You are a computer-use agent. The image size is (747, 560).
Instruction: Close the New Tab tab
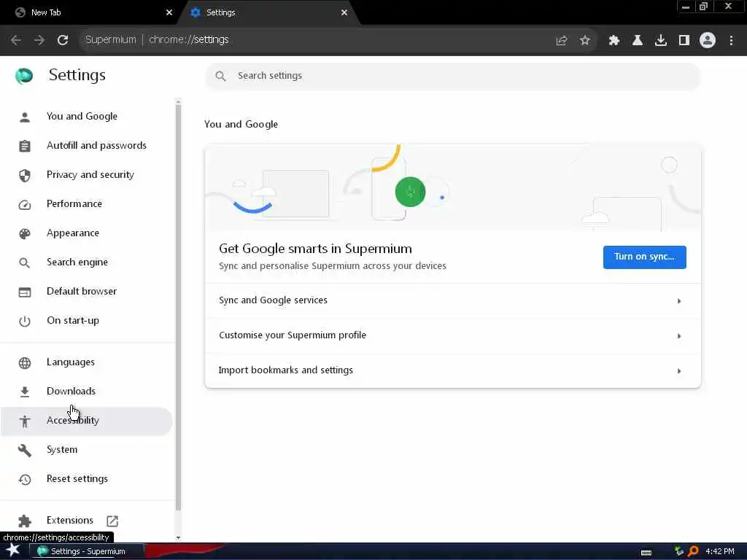tap(169, 12)
